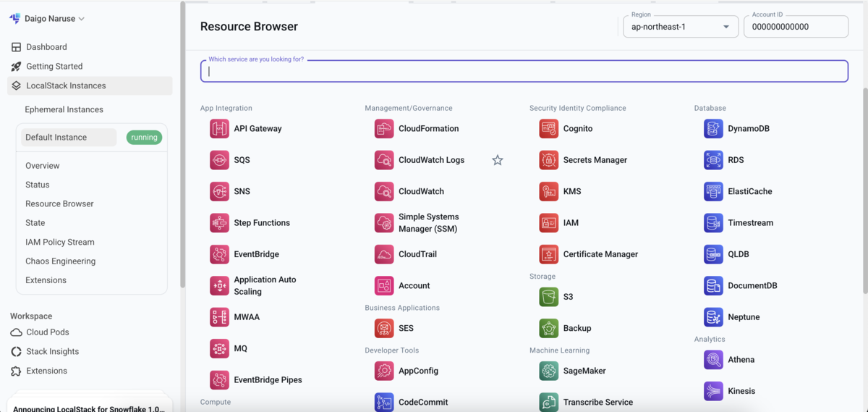Click the IAM service icon

(549, 223)
